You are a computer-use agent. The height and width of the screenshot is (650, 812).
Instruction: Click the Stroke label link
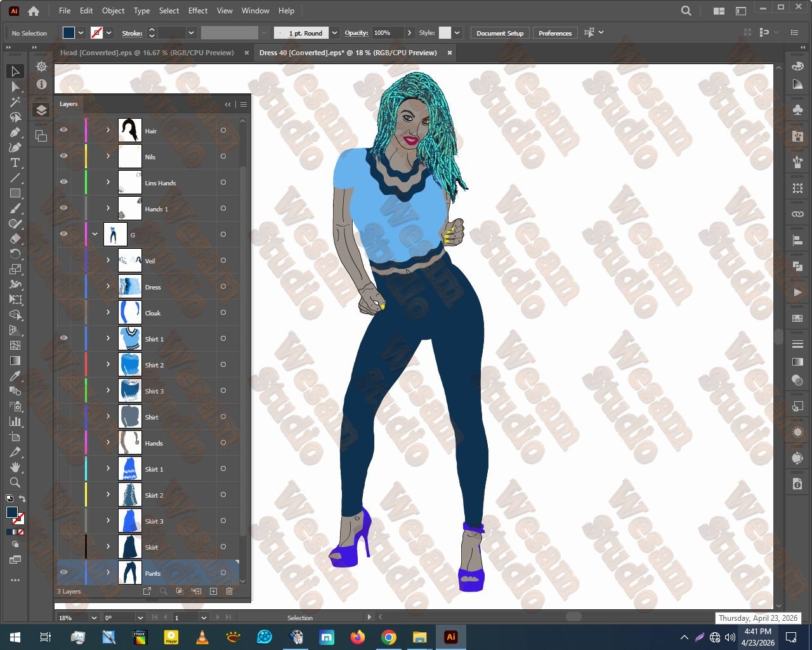pyautogui.click(x=132, y=33)
